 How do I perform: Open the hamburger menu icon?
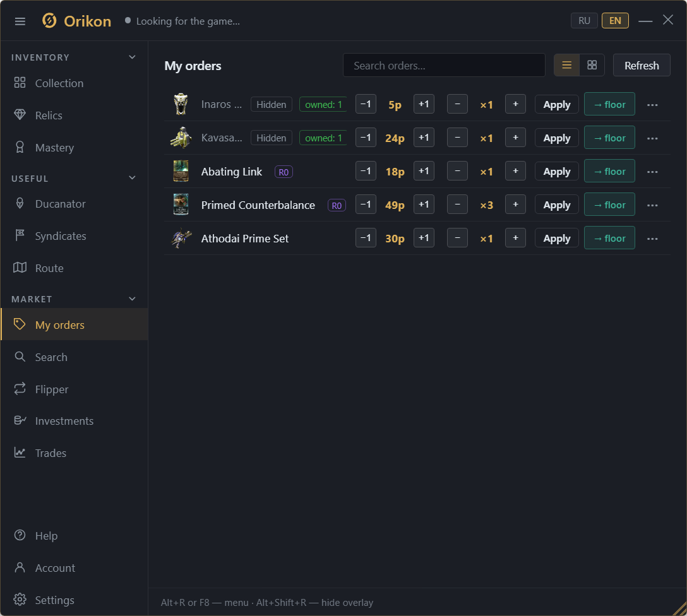tap(20, 21)
